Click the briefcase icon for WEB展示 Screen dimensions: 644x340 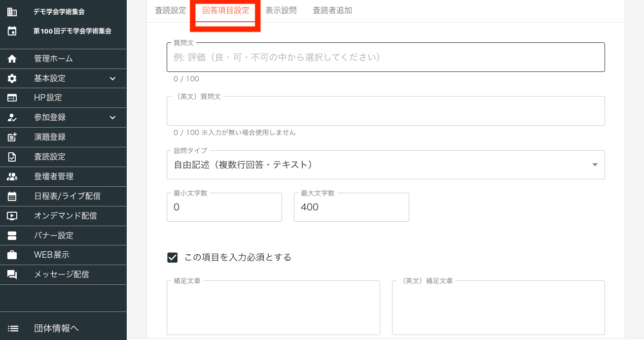12,255
